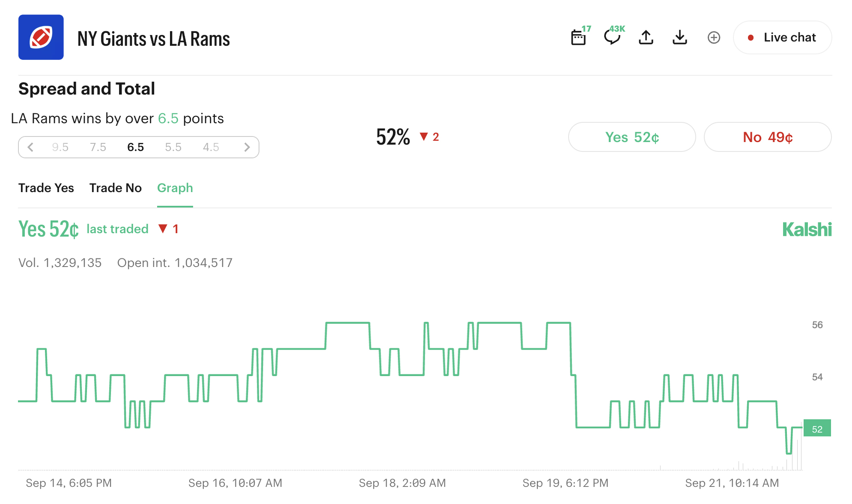Show previous spread options with left chevron

30,147
